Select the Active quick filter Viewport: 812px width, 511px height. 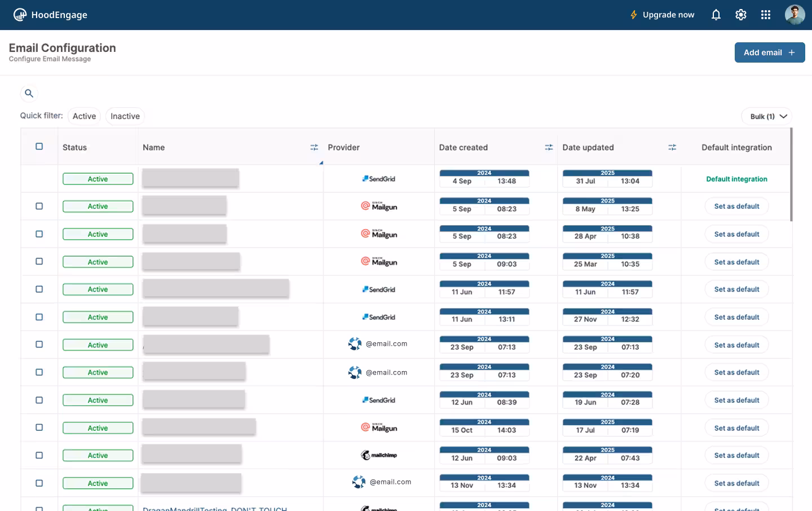click(x=84, y=116)
